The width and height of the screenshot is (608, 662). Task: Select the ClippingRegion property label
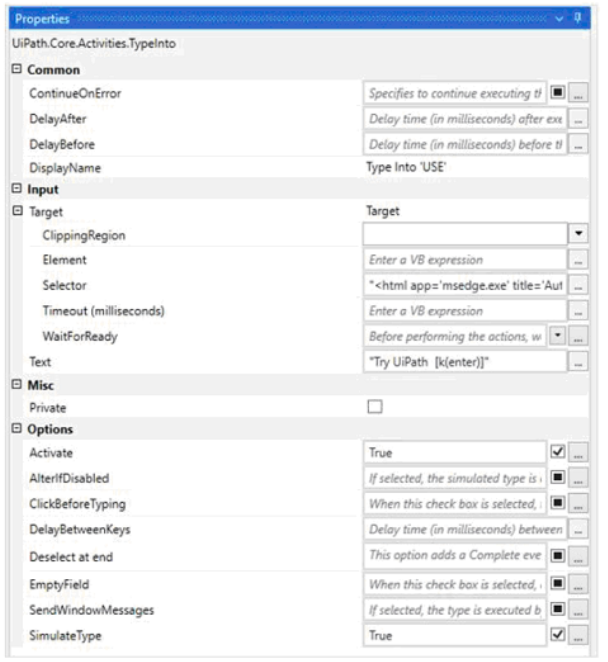click(x=84, y=236)
